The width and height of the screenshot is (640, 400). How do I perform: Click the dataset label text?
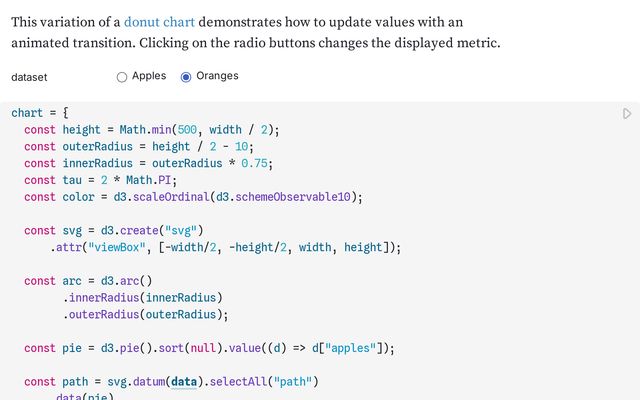[x=29, y=77]
